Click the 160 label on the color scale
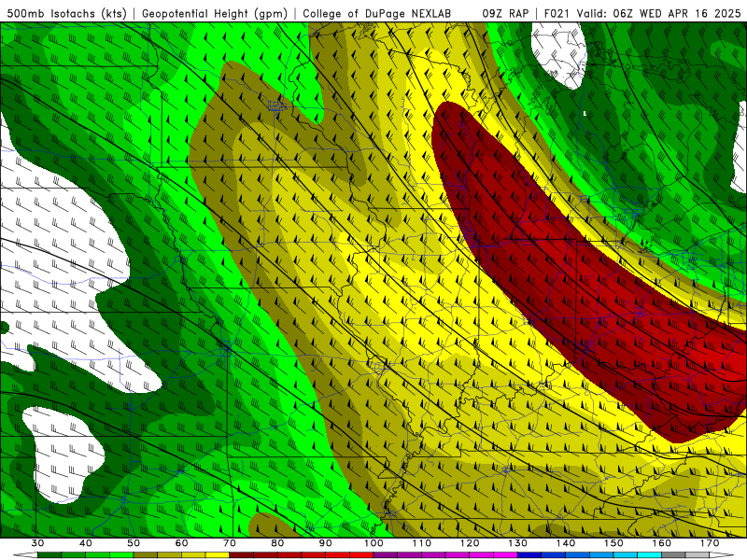Image resolution: width=747 pixels, height=560 pixels. coord(662,543)
